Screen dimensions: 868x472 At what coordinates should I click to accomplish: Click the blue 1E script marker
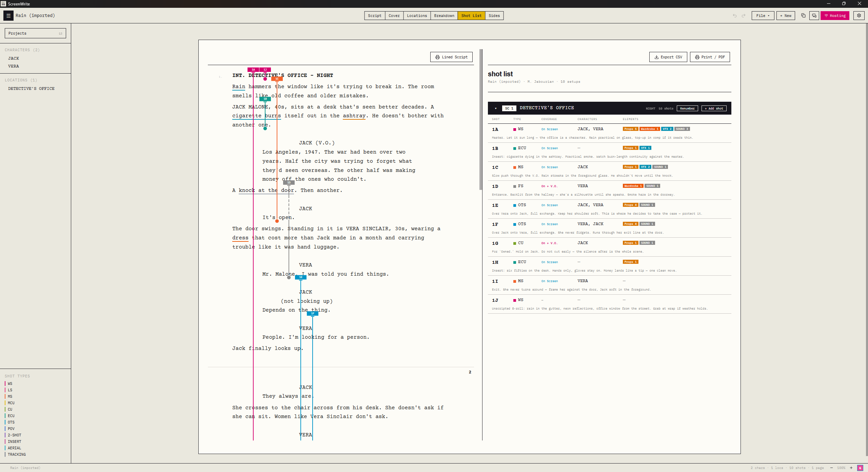point(301,277)
